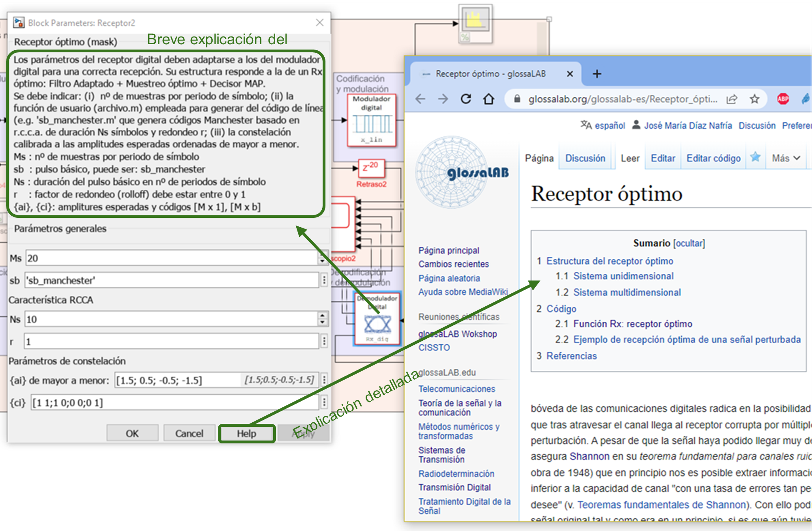Image resolution: width=812 pixels, height=531 pixels.
Task: Click the wiki watchlist star icon
Action: point(755,157)
